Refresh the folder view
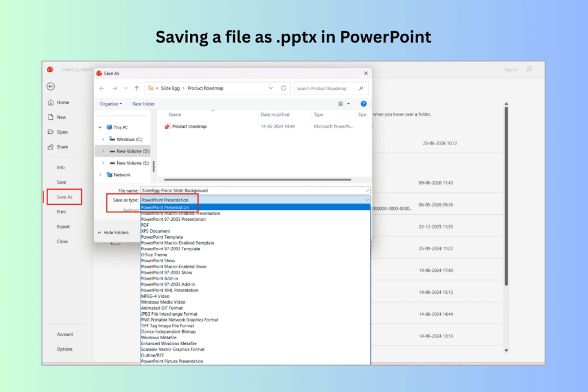Image resolution: width=588 pixels, height=392 pixels. (284, 88)
